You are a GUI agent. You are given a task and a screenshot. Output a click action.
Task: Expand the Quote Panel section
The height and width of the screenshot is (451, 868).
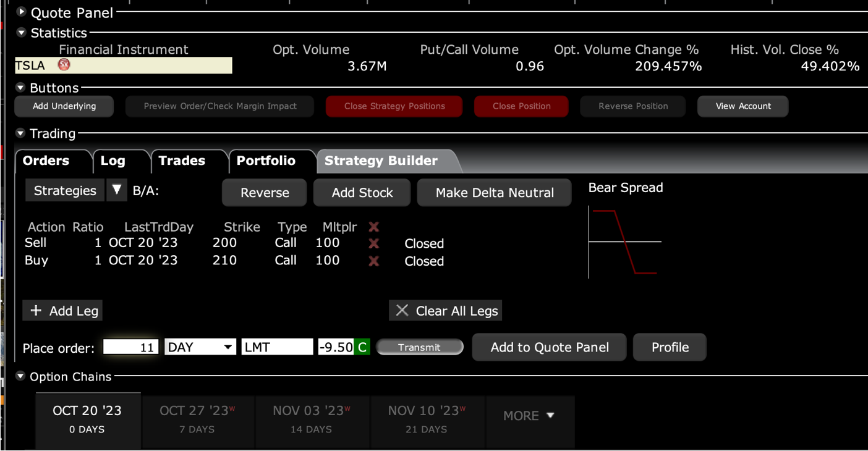point(22,12)
